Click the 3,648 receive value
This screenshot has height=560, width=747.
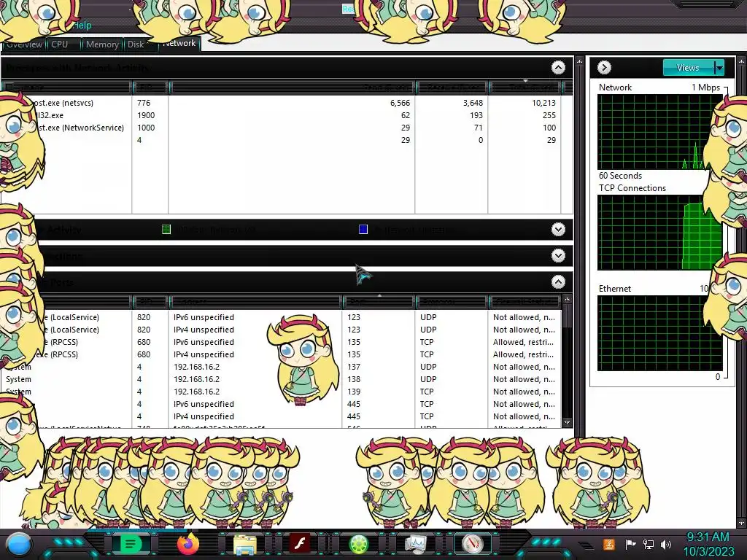[x=473, y=103]
